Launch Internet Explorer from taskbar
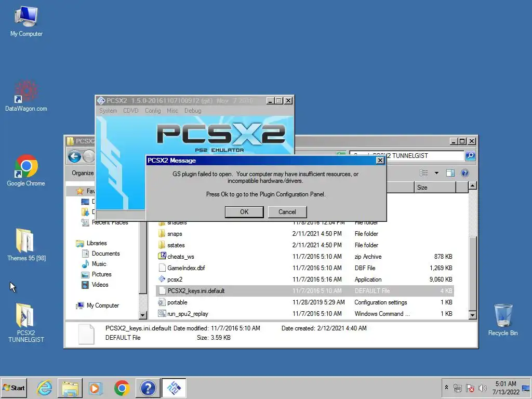Image resolution: width=532 pixels, height=399 pixels. [45, 388]
